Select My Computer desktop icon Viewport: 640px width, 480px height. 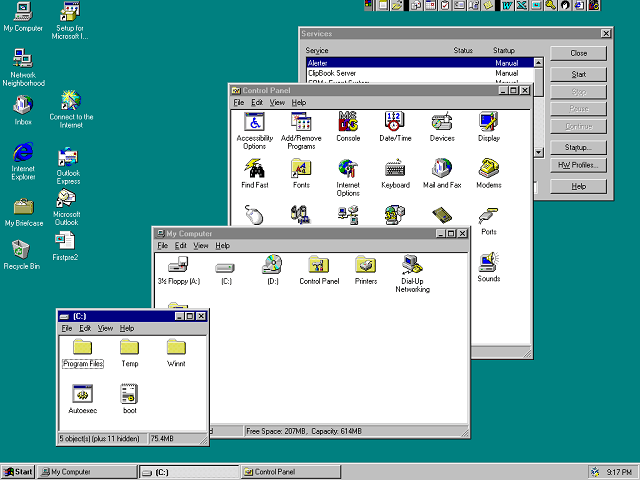23,17
